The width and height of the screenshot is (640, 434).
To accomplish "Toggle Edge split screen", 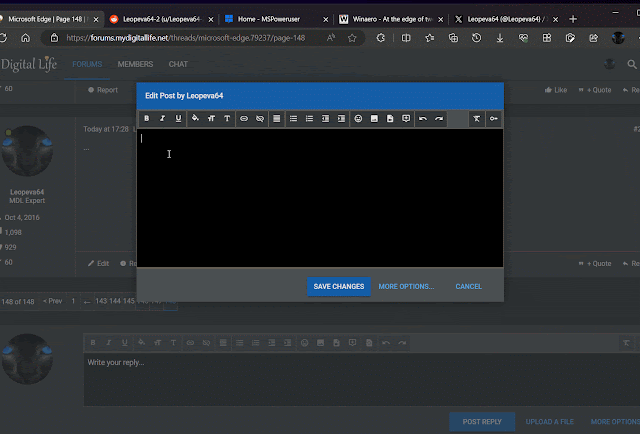I will pyautogui.click(x=406, y=38).
